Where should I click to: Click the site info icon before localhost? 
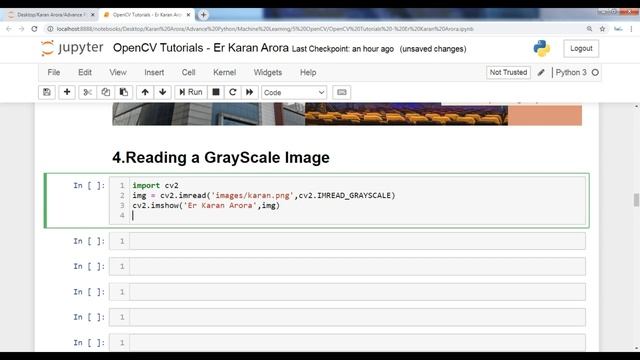[x=50, y=29]
